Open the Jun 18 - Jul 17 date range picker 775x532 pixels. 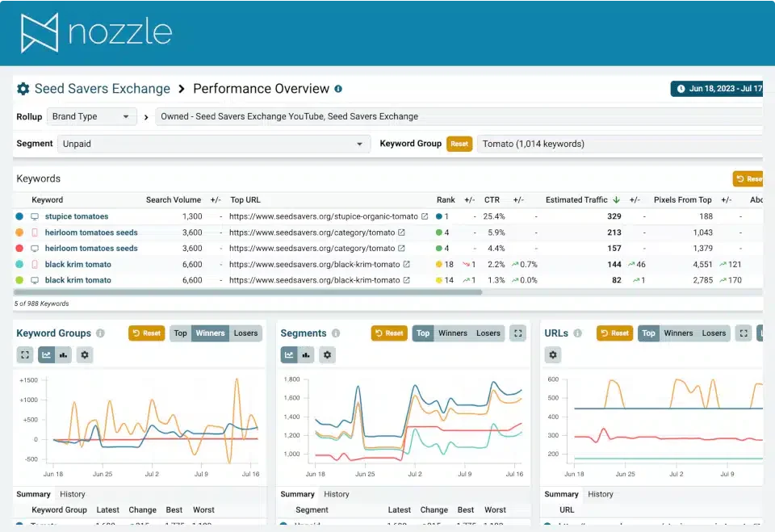tap(717, 90)
